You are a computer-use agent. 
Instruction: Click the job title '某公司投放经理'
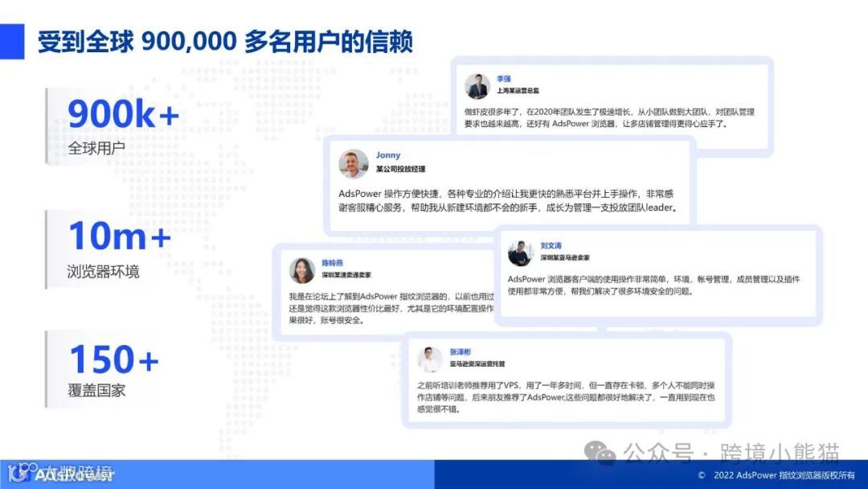[x=401, y=169]
